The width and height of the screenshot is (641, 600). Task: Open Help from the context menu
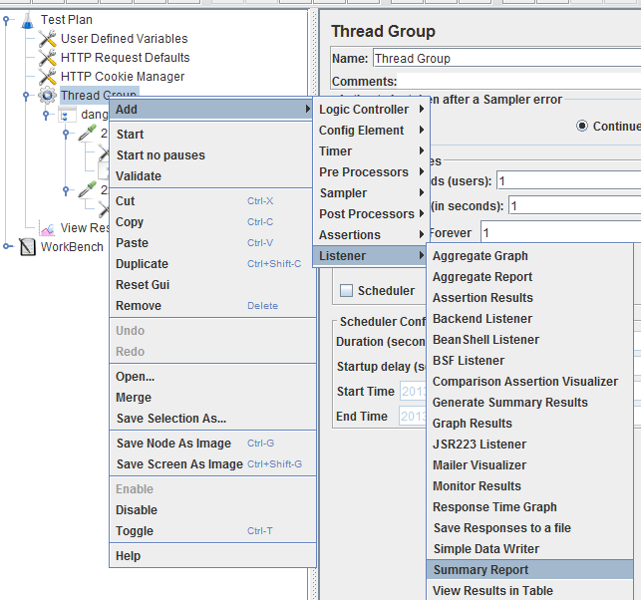(x=213, y=556)
